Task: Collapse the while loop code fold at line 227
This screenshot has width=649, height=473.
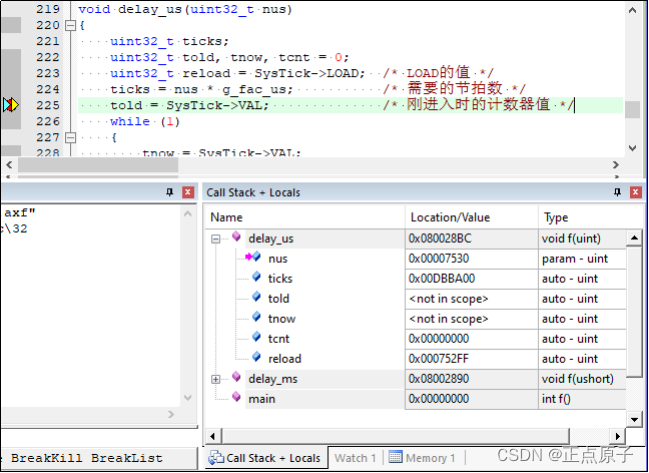Action: (68, 137)
